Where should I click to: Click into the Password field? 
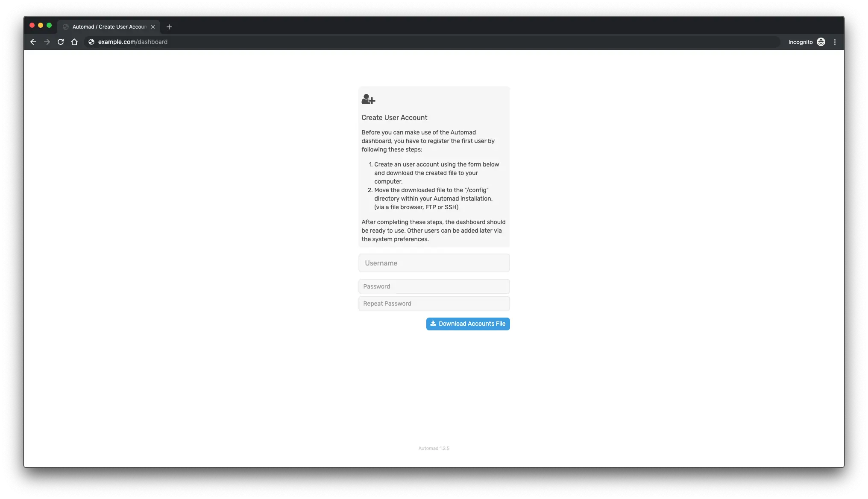click(434, 286)
